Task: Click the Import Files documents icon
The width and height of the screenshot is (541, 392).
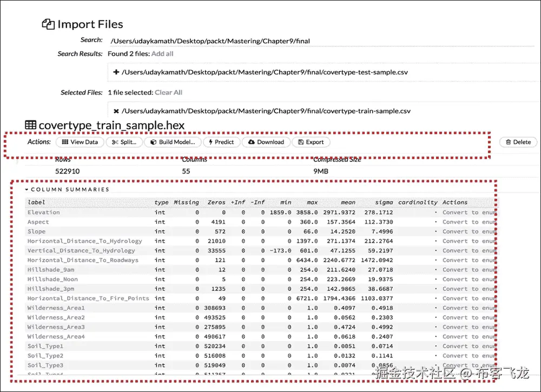Action: click(x=48, y=24)
